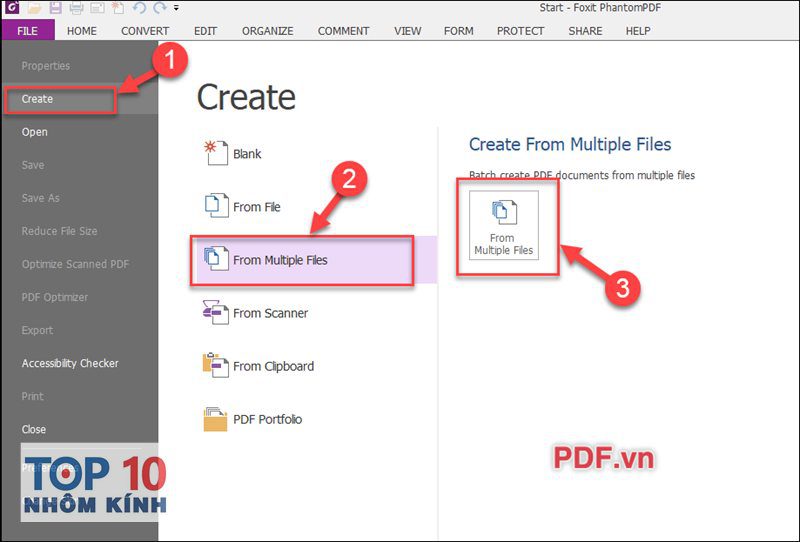Switch to the CONVERT ribbon tab

(x=145, y=31)
